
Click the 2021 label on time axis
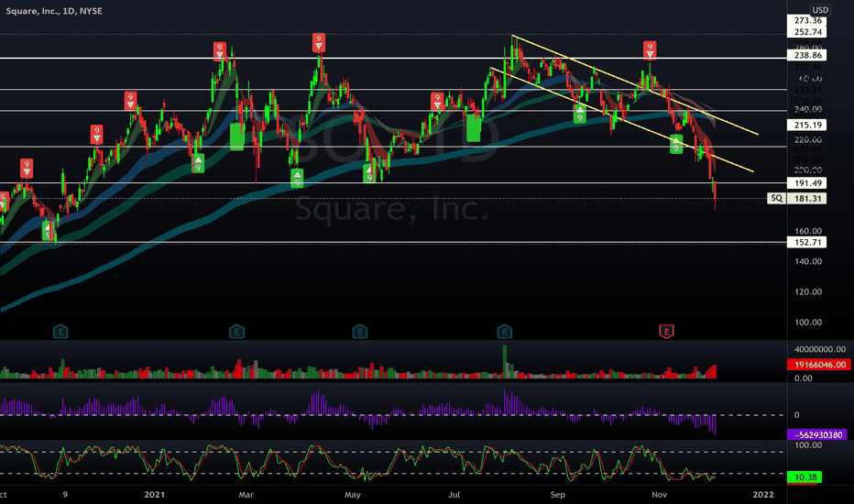point(154,494)
